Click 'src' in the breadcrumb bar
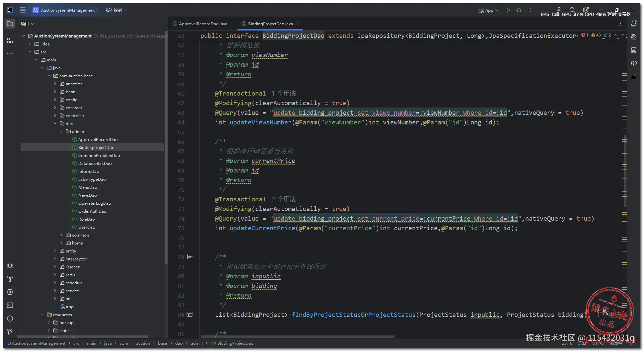 point(76,343)
